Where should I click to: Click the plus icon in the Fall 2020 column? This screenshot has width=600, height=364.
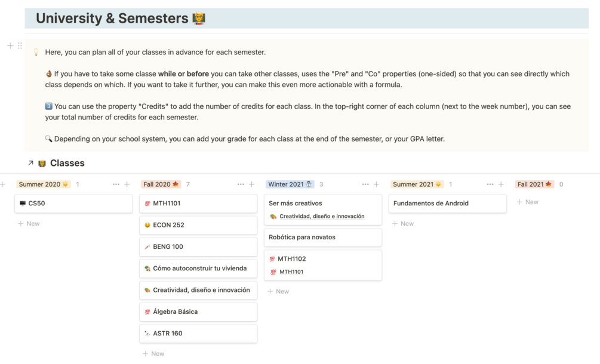[251, 184]
